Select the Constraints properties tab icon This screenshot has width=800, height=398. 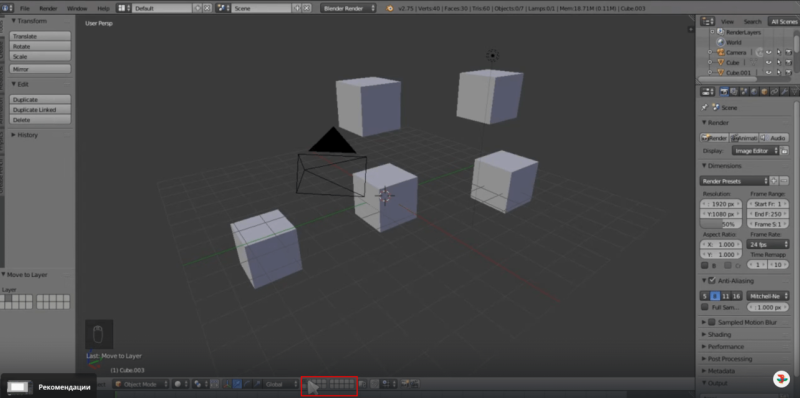coord(774,92)
